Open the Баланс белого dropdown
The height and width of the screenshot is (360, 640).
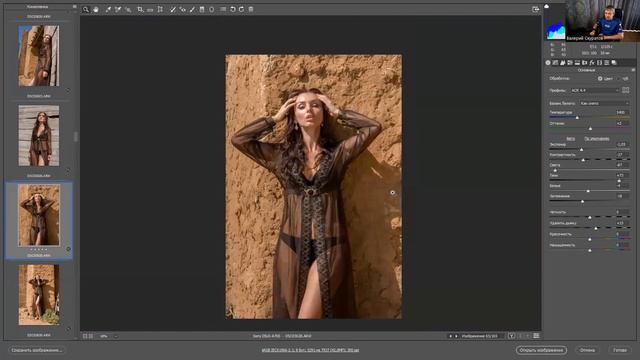[604, 103]
